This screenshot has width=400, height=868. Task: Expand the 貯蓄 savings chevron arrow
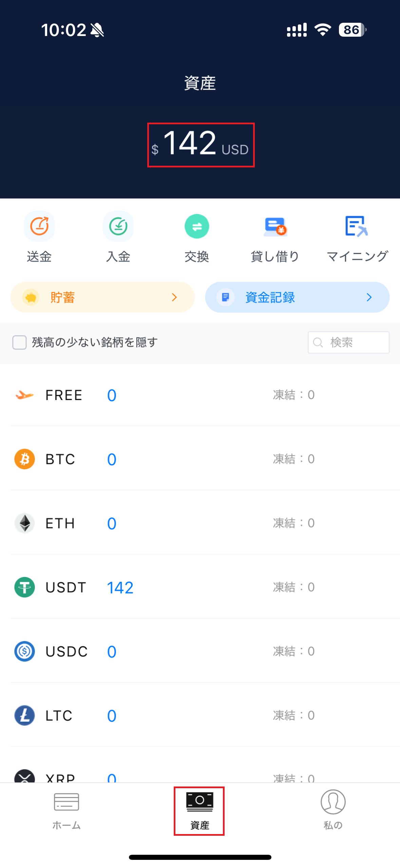pos(174,297)
